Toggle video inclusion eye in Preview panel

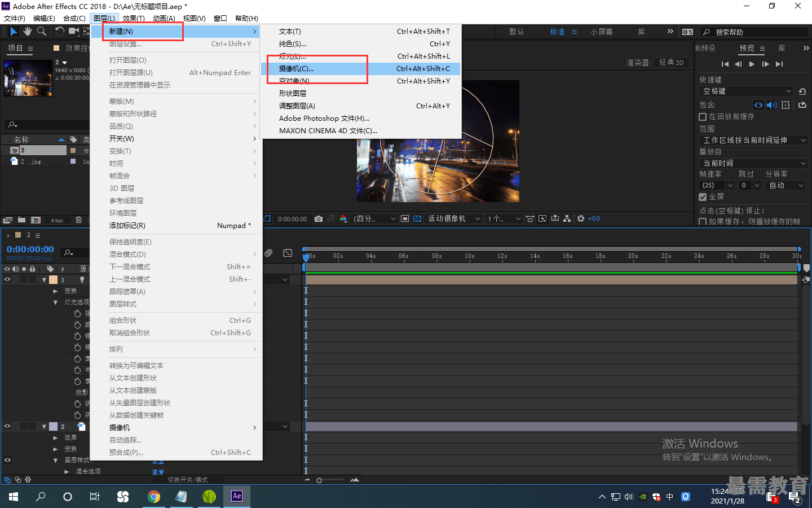click(758, 105)
